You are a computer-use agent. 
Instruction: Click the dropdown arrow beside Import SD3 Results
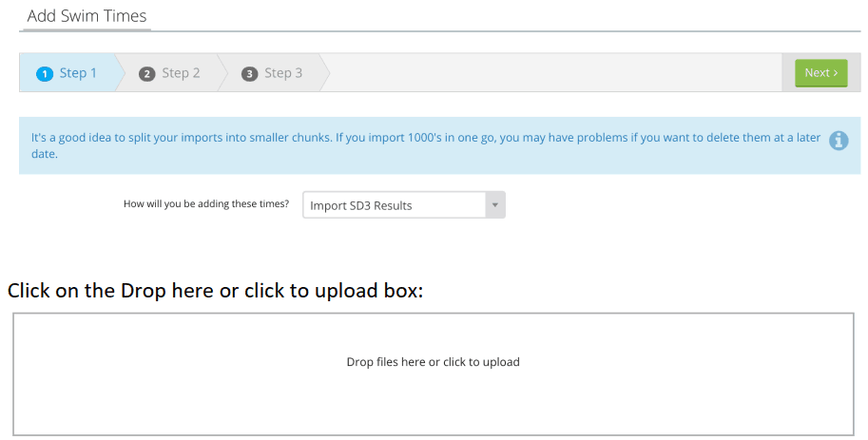(495, 205)
